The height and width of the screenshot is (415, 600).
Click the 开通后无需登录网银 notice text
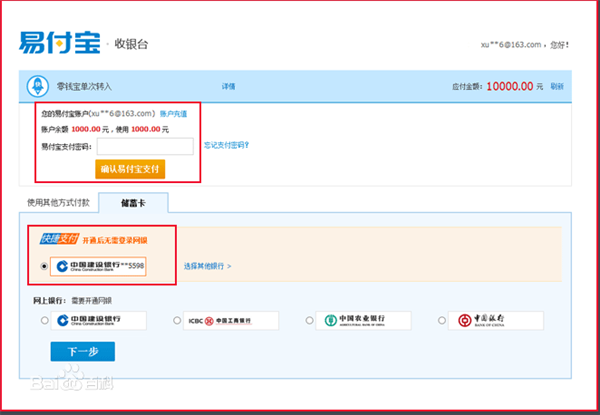click(x=115, y=240)
